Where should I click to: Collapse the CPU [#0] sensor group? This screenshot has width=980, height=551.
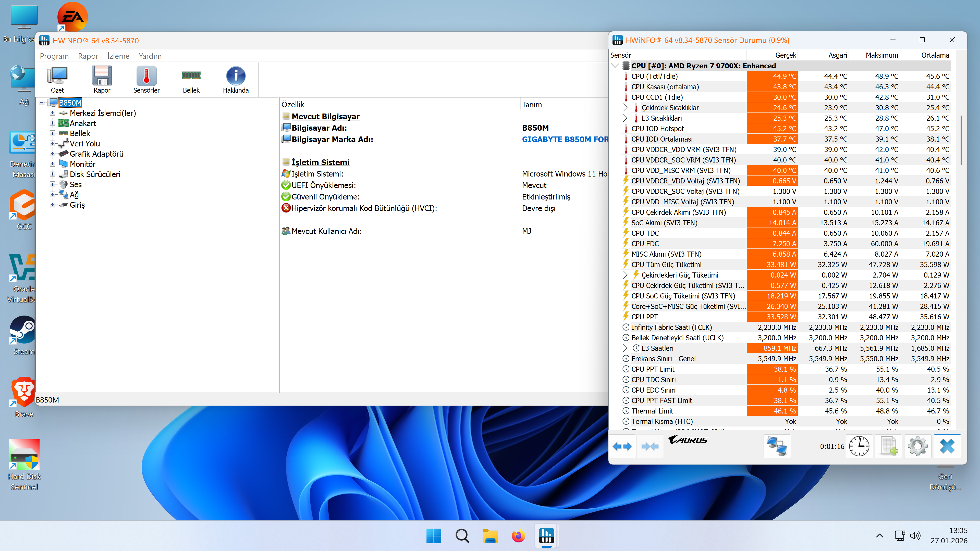[x=615, y=66]
